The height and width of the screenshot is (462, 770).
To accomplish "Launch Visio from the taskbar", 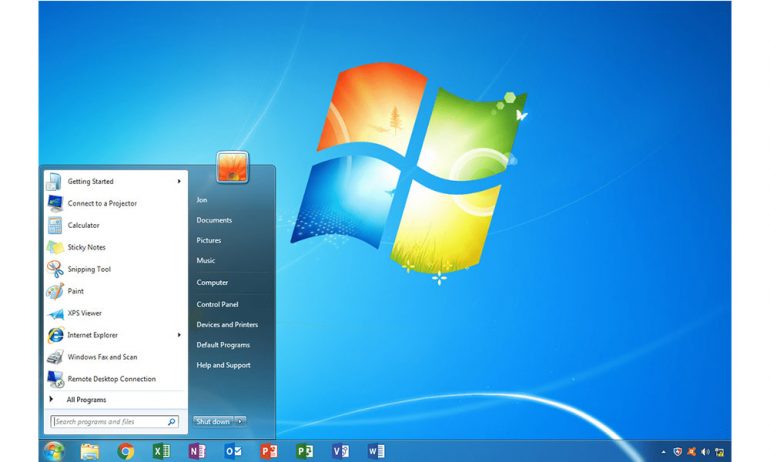I will pyautogui.click(x=340, y=451).
